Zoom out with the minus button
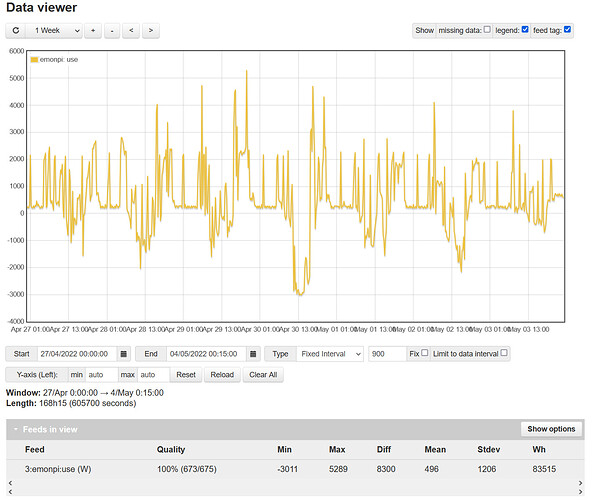This screenshot has width=593, height=500. (x=112, y=30)
